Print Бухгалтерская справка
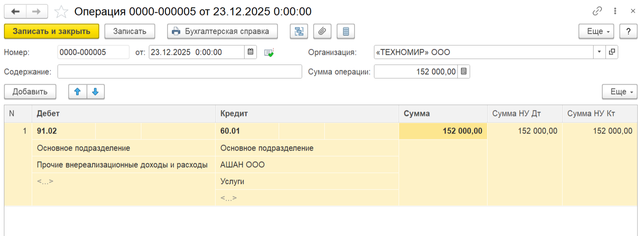 pyautogui.click(x=222, y=31)
